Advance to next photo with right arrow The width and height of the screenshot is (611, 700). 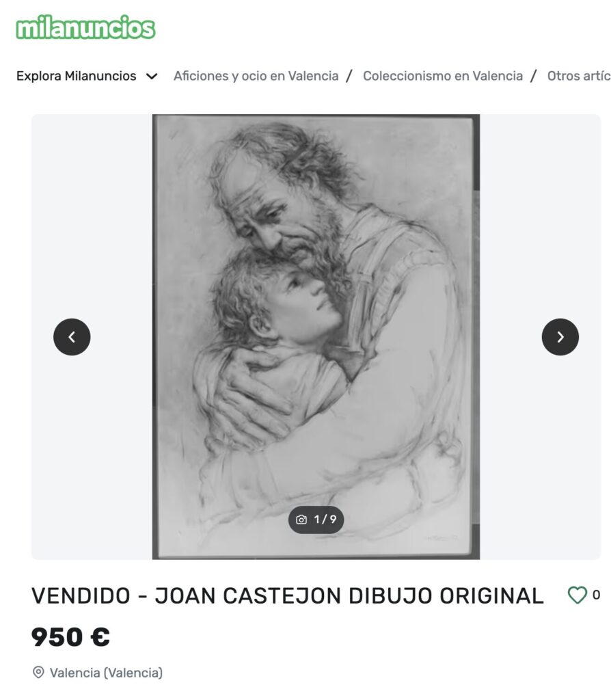560,337
